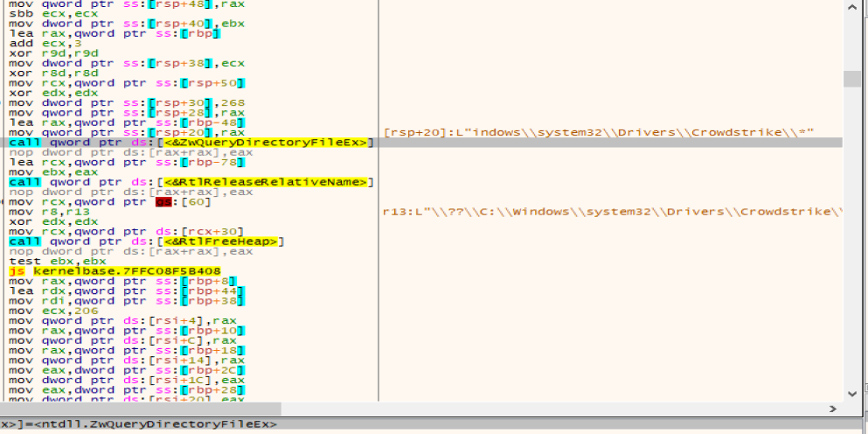Select the 'mov ebx,eax' instruction
This screenshot has height=434, width=868.
tap(53, 172)
